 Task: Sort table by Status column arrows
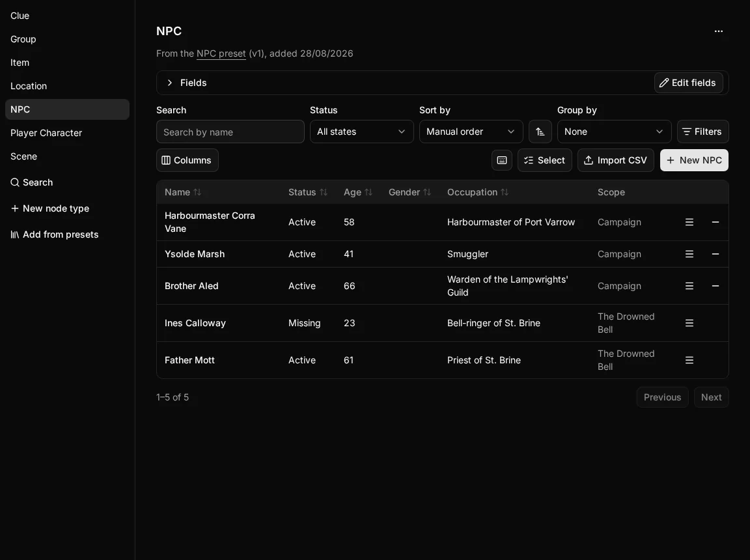324,192
